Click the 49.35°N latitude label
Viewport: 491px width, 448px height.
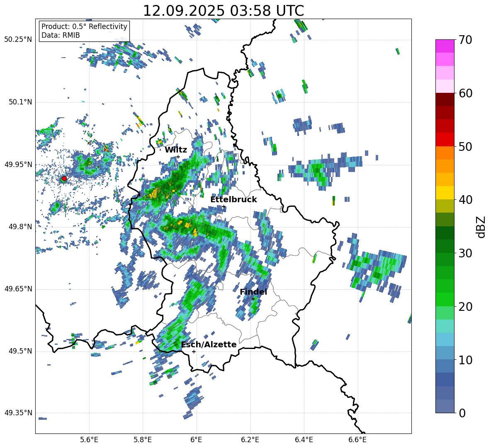point(18,413)
